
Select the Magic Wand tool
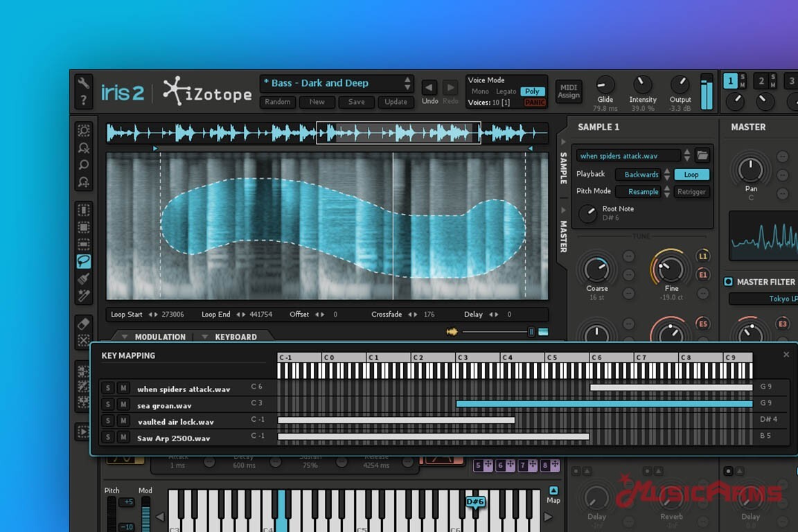84,296
